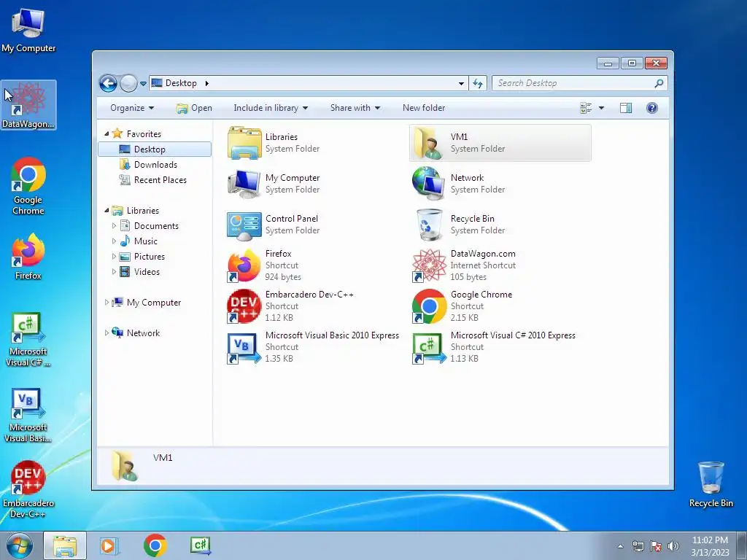Click the New folder button

[424, 108]
